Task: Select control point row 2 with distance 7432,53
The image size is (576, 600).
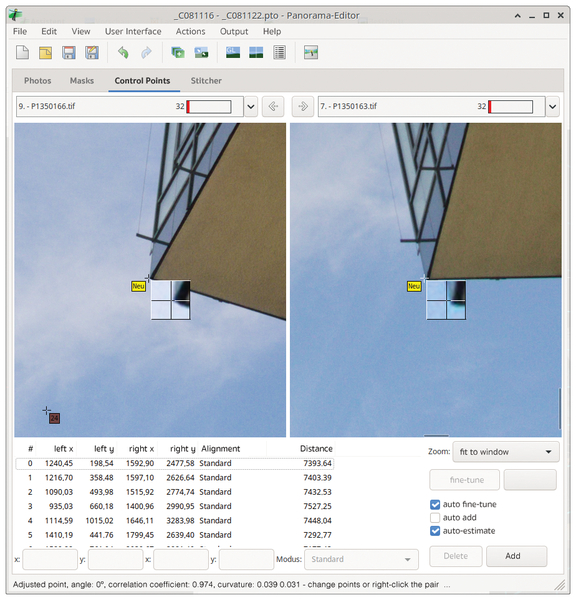Action: click(x=175, y=492)
